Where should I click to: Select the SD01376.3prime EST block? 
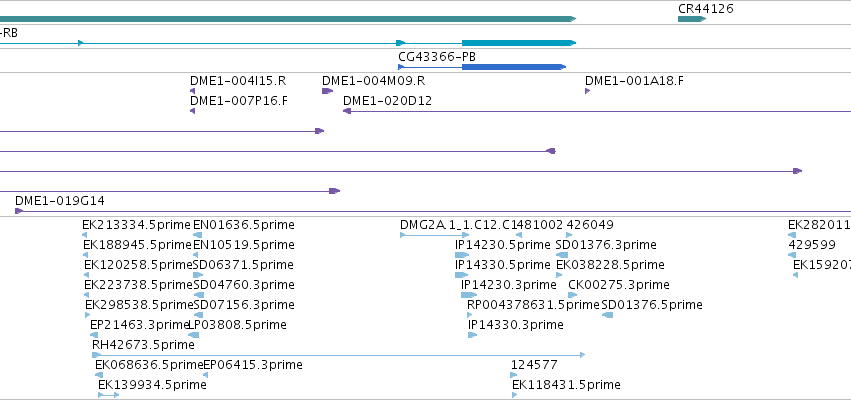pos(562,255)
